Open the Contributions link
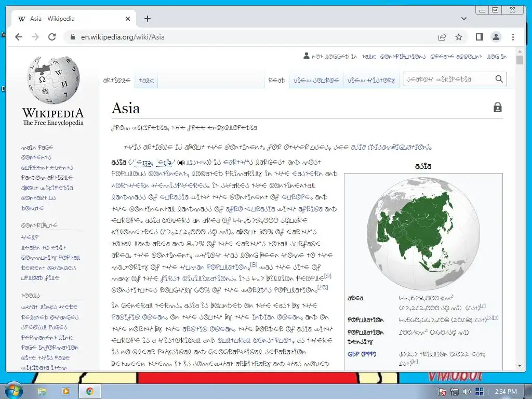 point(403,57)
